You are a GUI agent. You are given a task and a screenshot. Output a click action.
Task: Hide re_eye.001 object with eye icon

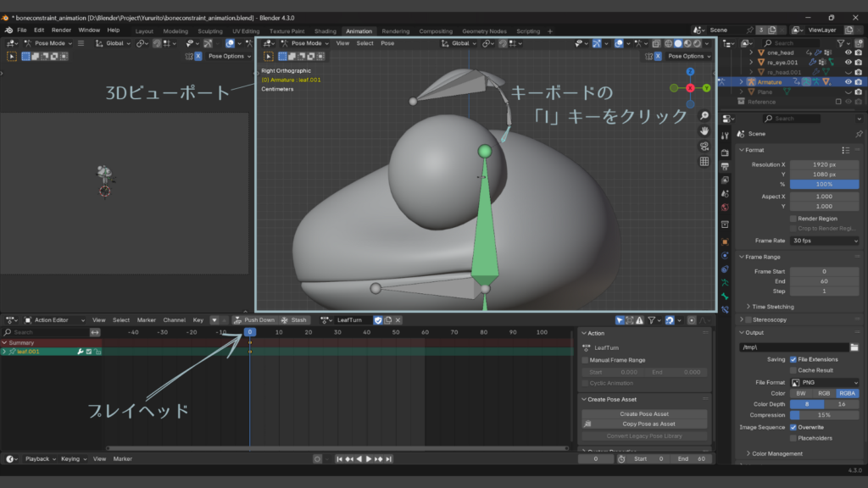pyautogui.click(x=848, y=63)
